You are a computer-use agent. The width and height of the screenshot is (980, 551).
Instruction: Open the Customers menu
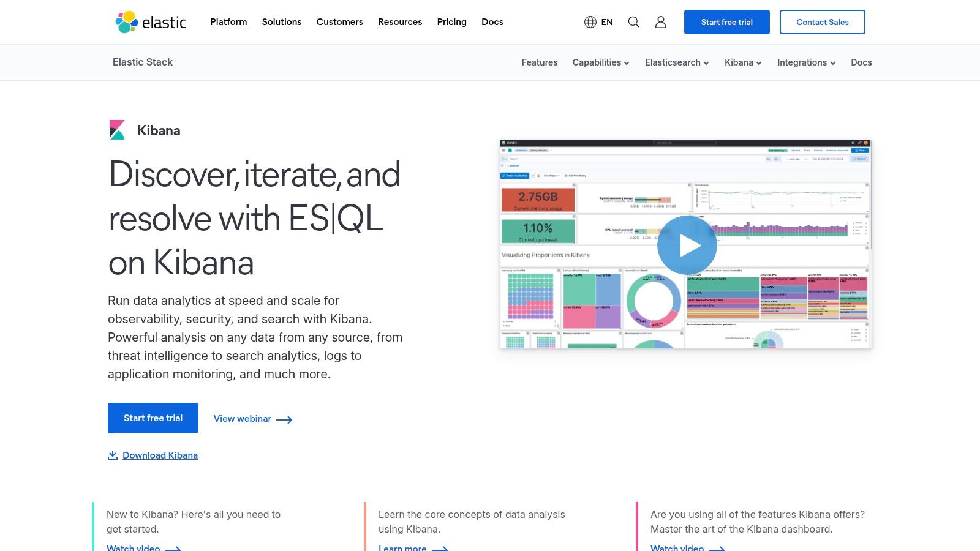[339, 22]
